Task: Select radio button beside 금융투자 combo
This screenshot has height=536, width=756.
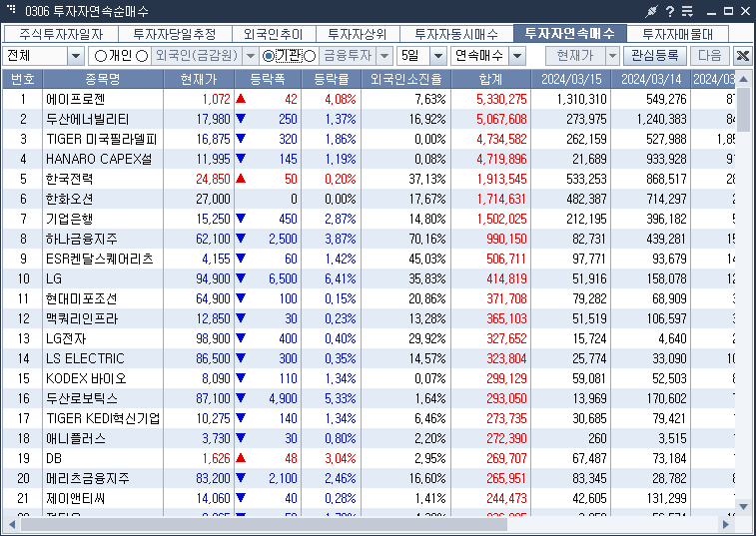Action: (310, 57)
